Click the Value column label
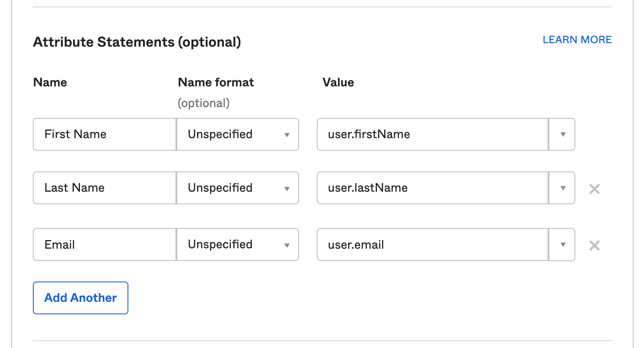 tap(338, 82)
